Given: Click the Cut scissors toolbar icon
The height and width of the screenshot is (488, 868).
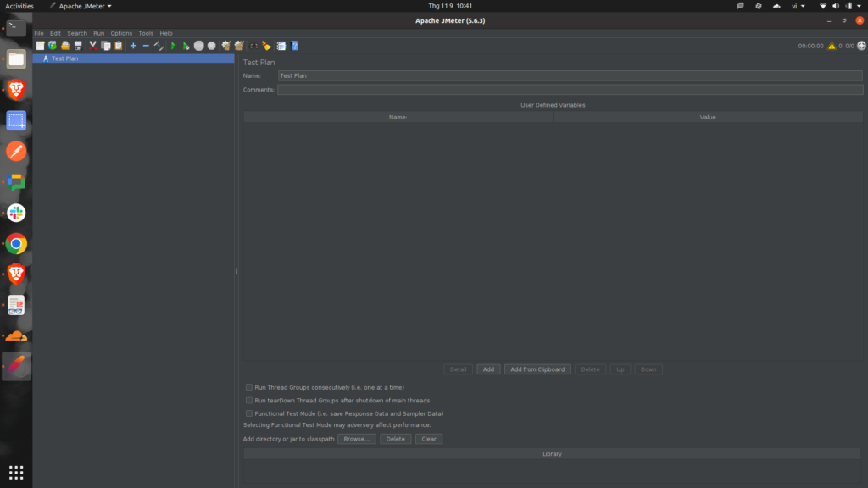Looking at the screenshot, I should tap(93, 46).
